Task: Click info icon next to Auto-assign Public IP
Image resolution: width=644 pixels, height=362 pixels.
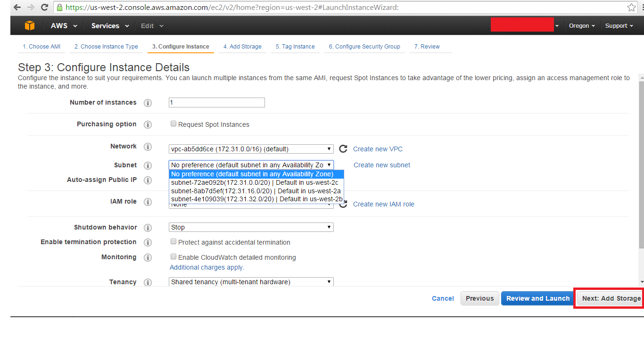Action: tap(148, 180)
